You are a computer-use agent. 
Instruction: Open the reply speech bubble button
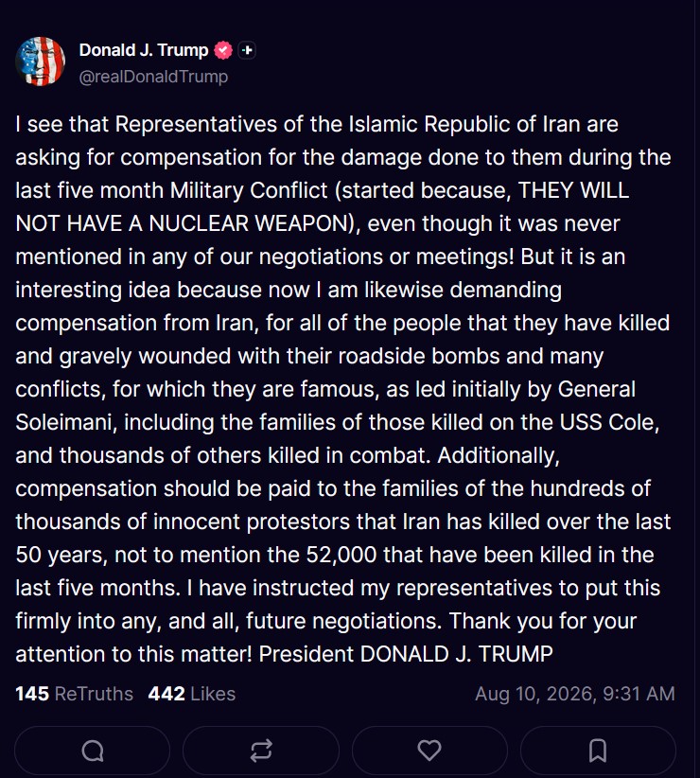click(x=92, y=751)
